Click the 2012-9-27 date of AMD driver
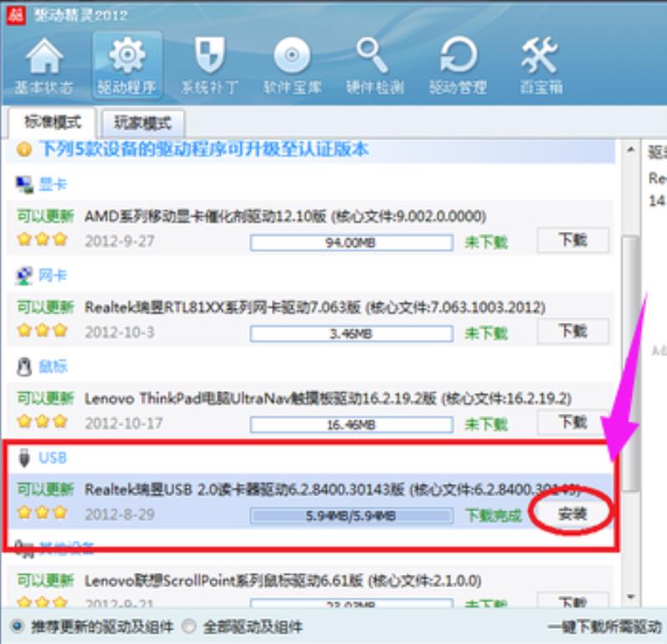Screen dimensions: 667x644 pos(119,241)
